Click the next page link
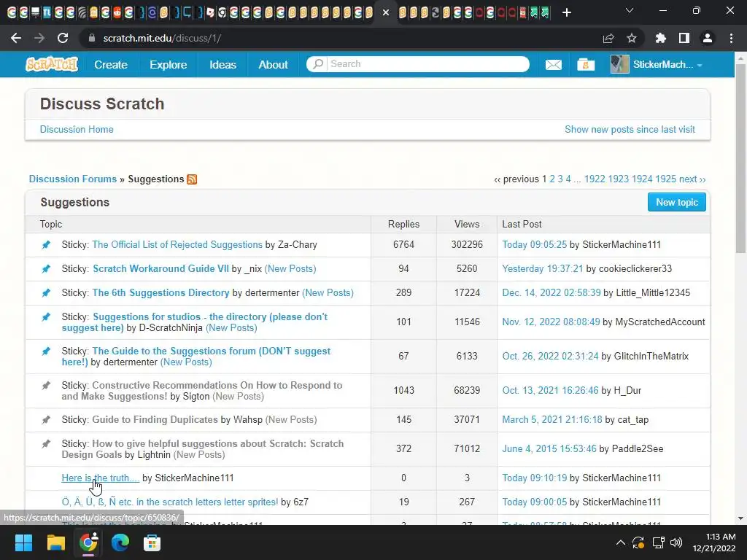Viewport: 747px width, 560px height. point(692,179)
